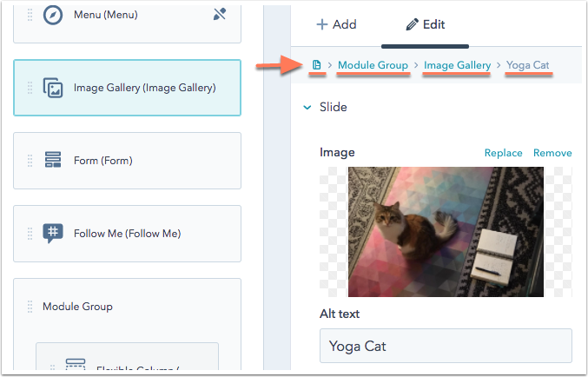Go to Image Gallery breadcrumb link
Image resolution: width=588 pixels, height=377 pixels.
click(458, 65)
